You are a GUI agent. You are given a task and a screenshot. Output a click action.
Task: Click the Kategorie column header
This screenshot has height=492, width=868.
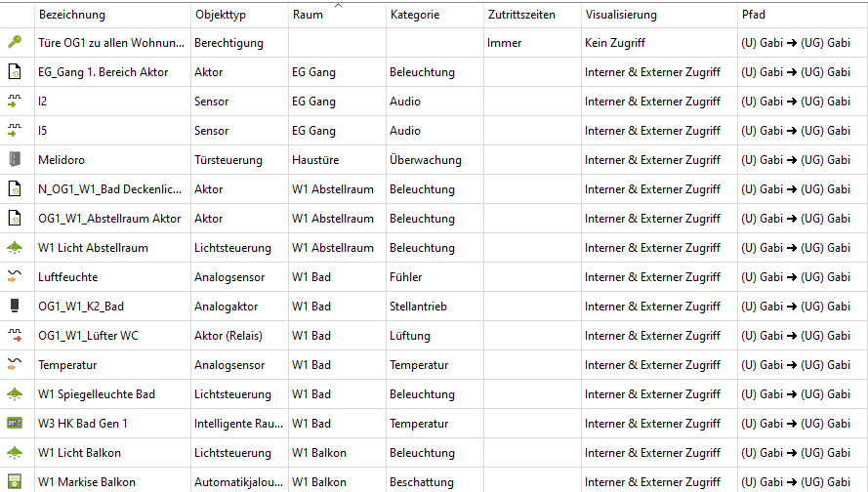pos(415,15)
